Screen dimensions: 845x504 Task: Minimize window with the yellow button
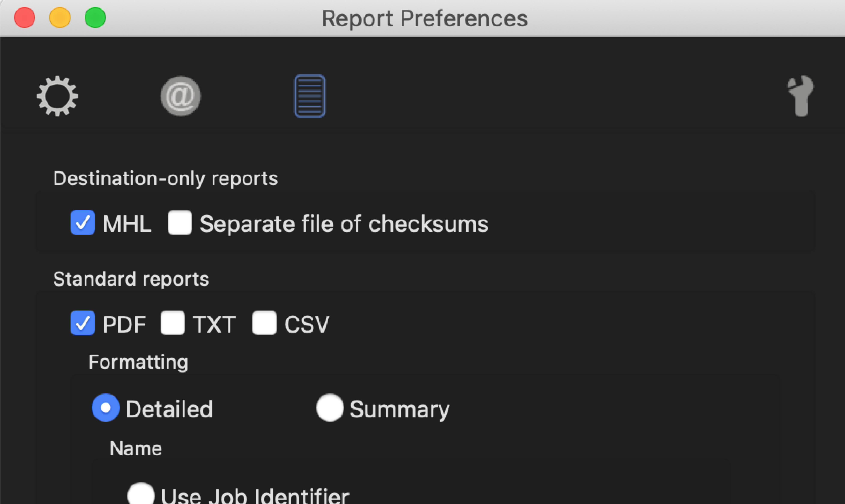tap(60, 18)
